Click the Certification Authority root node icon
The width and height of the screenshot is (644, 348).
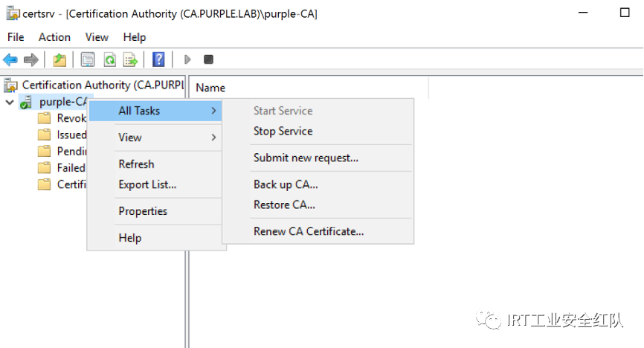tap(10, 86)
